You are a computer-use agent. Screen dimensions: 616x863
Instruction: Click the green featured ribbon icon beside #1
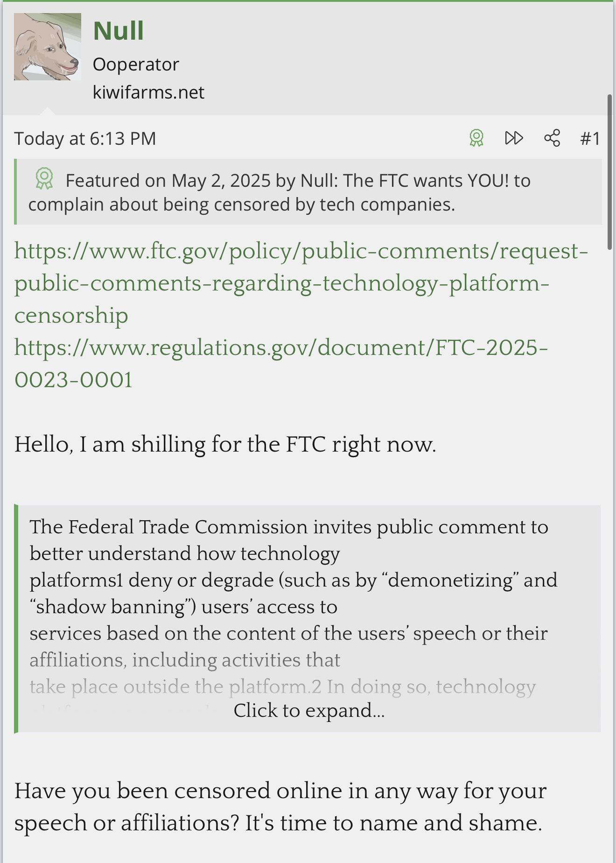click(476, 138)
